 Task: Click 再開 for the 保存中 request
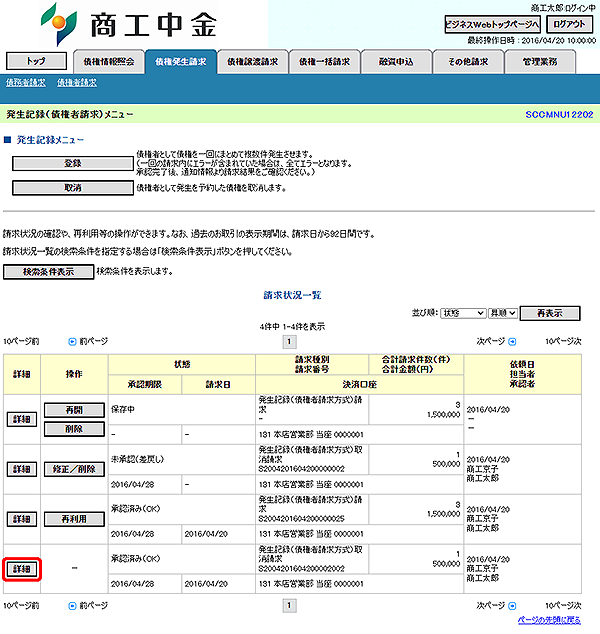click(x=74, y=410)
